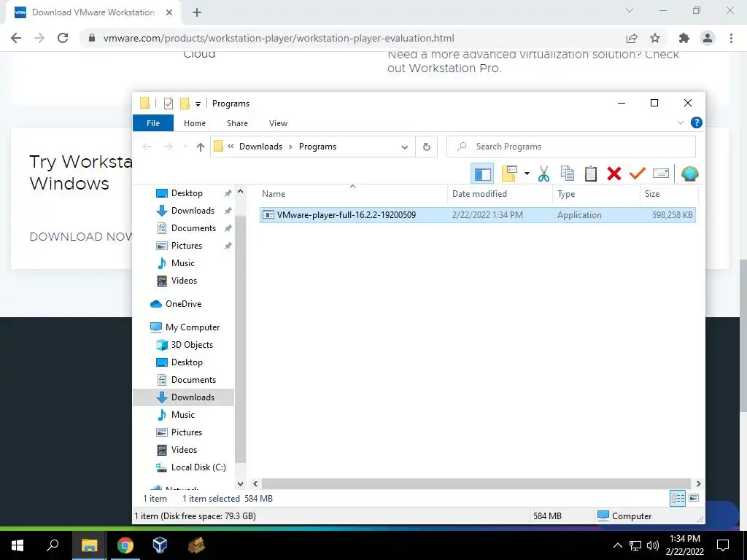Click horizontal scrollbar right arrow
Image resolution: width=747 pixels, height=560 pixels.
point(698,484)
